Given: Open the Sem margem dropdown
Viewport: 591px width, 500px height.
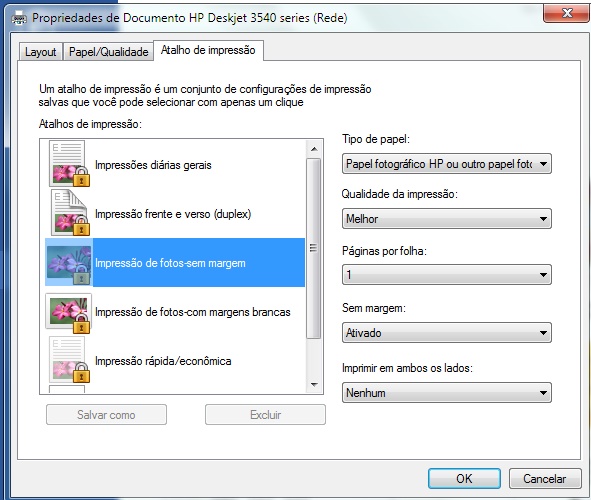Looking at the screenshot, I should [x=447, y=333].
